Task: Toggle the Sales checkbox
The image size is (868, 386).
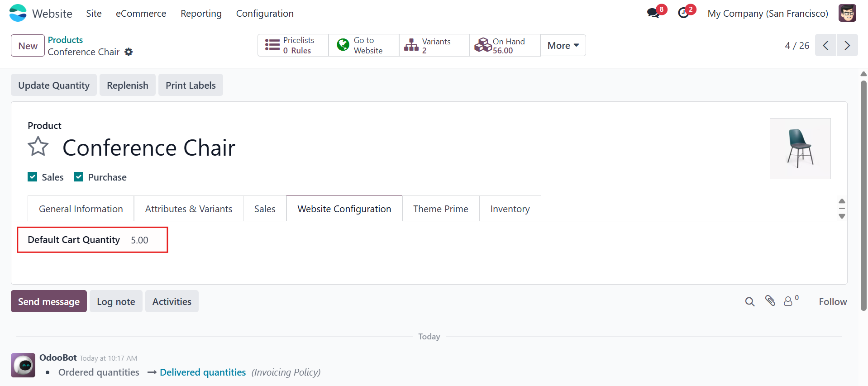Action: [33, 177]
